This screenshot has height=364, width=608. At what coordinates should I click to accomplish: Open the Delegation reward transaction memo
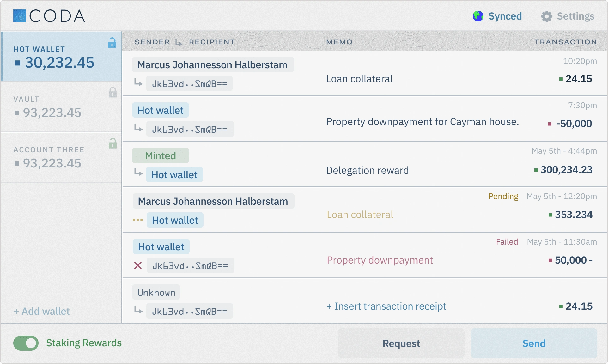367,170
